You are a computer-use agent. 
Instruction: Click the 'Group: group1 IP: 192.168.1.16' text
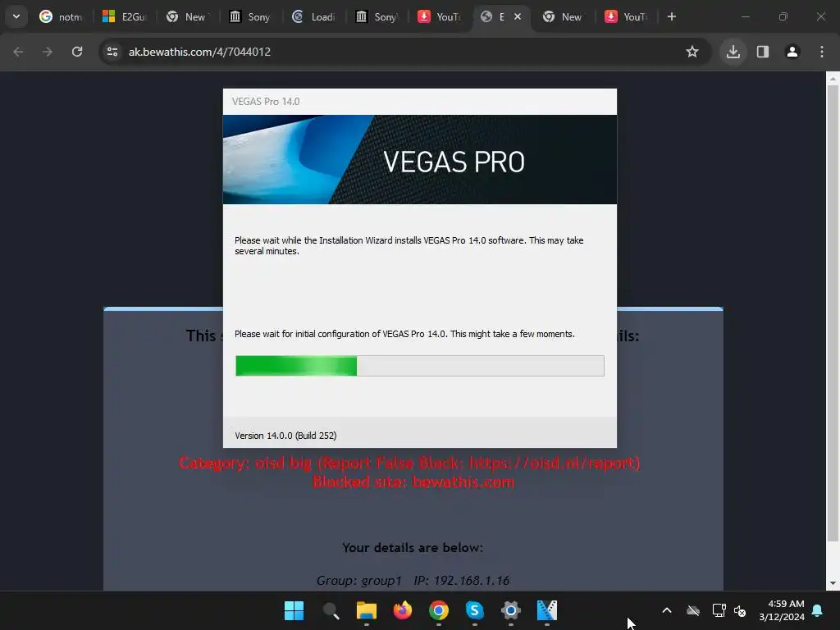413,581
